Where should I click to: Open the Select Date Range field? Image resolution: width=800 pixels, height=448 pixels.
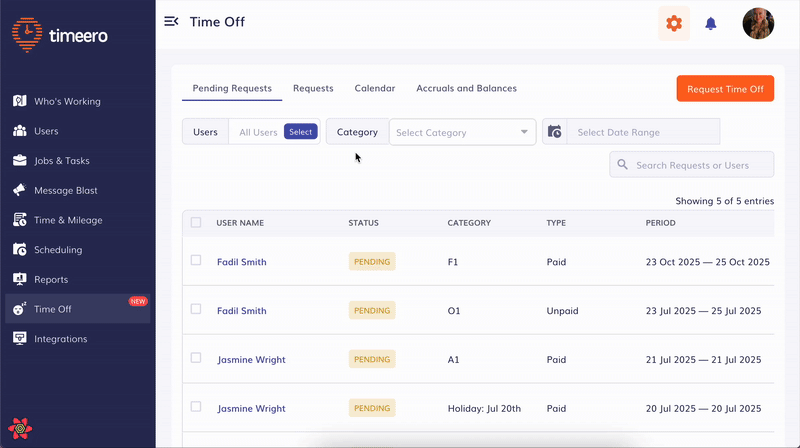click(642, 132)
